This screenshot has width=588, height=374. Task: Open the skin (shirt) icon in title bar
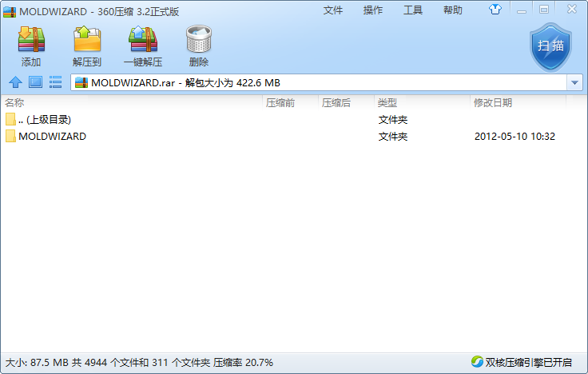click(495, 10)
